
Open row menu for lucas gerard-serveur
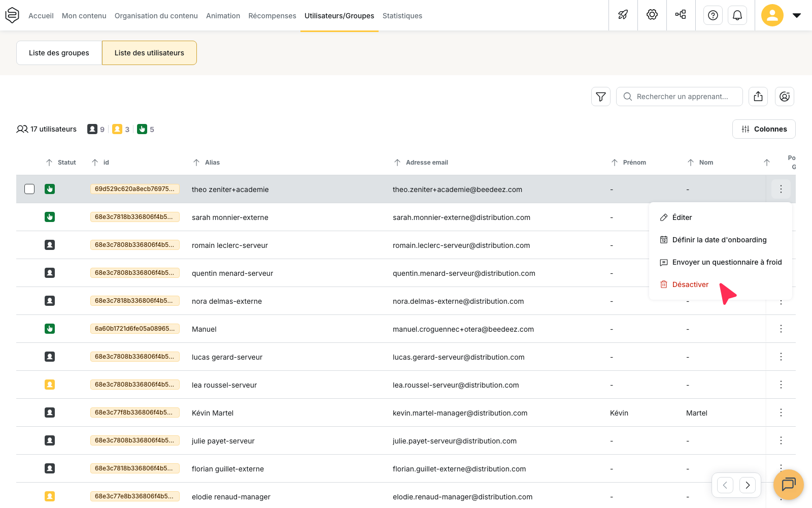(781, 357)
